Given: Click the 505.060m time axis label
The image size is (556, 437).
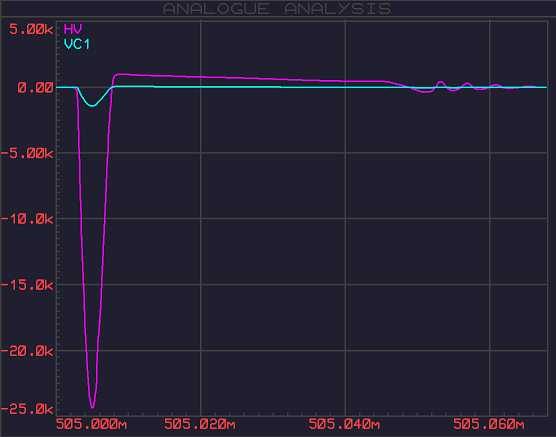Looking at the screenshot, I should pyautogui.click(x=489, y=424).
